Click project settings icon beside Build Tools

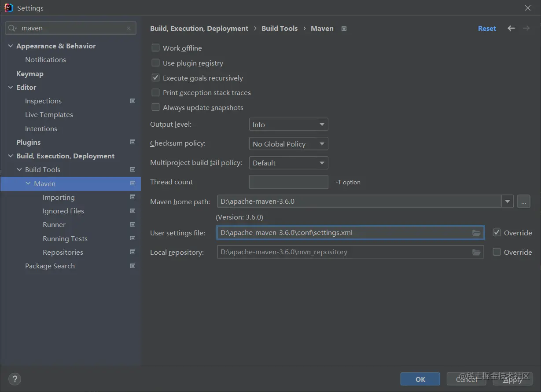click(x=133, y=169)
